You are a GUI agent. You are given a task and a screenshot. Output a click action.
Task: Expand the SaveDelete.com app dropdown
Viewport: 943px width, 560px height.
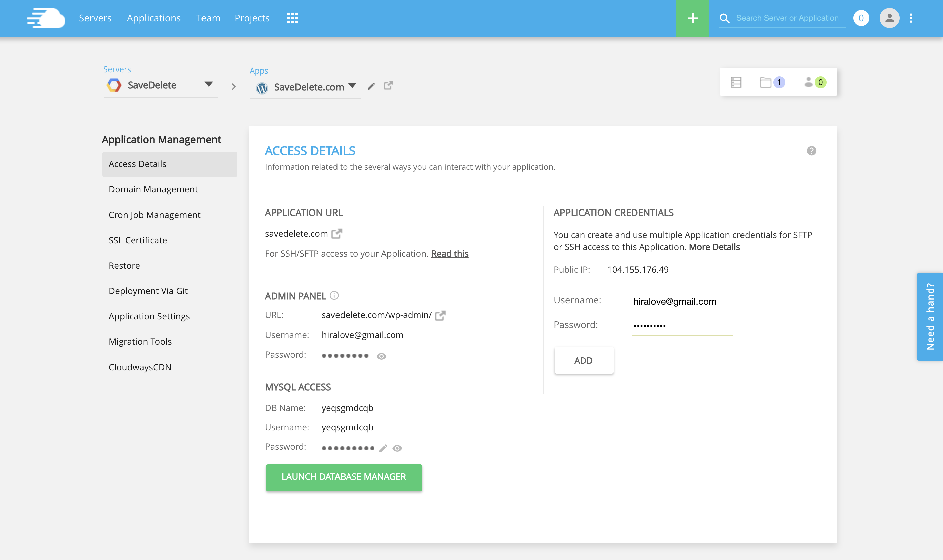pyautogui.click(x=352, y=85)
